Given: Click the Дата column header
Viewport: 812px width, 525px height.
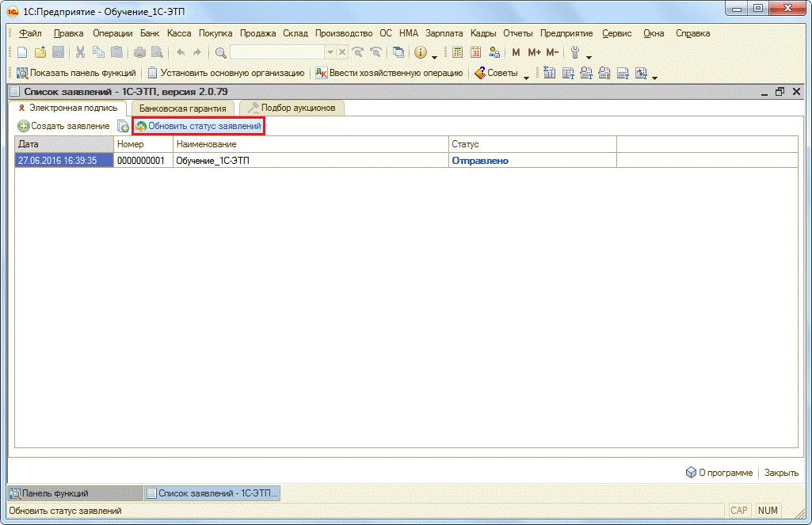Looking at the screenshot, I should pos(64,144).
